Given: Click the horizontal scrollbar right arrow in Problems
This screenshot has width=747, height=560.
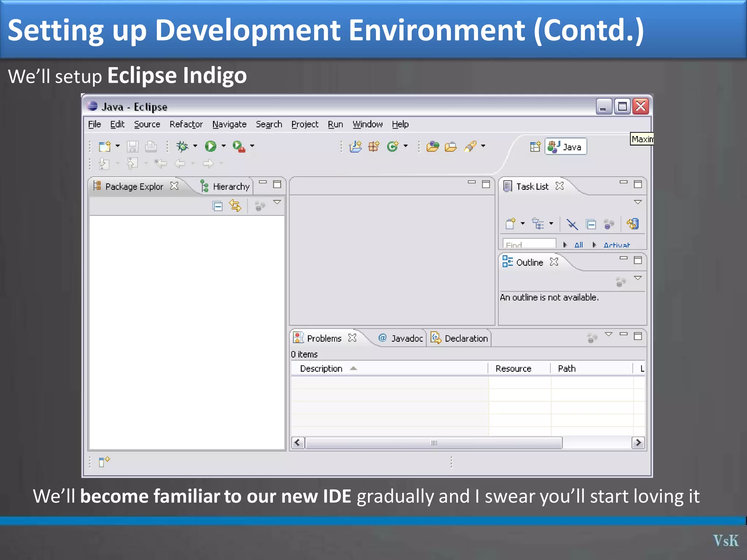Looking at the screenshot, I should click(638, 443).
